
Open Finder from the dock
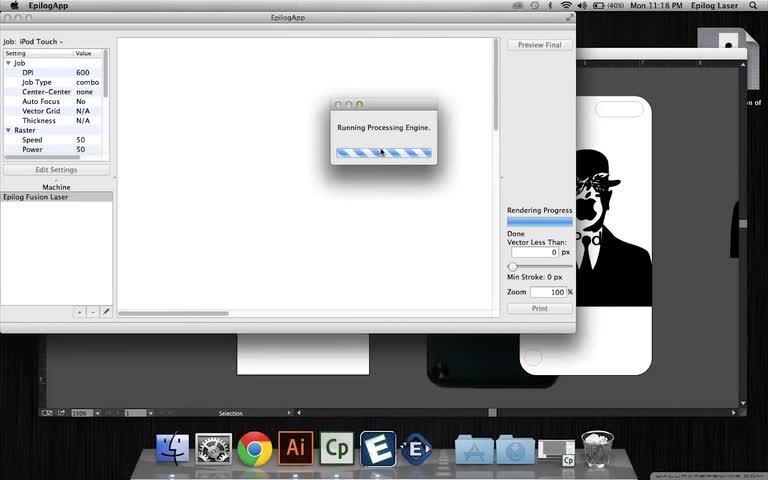pos(172,448)
